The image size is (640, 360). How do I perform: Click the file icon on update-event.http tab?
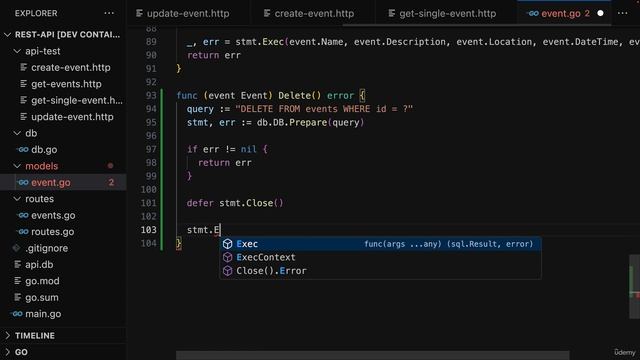click(139, 13)
